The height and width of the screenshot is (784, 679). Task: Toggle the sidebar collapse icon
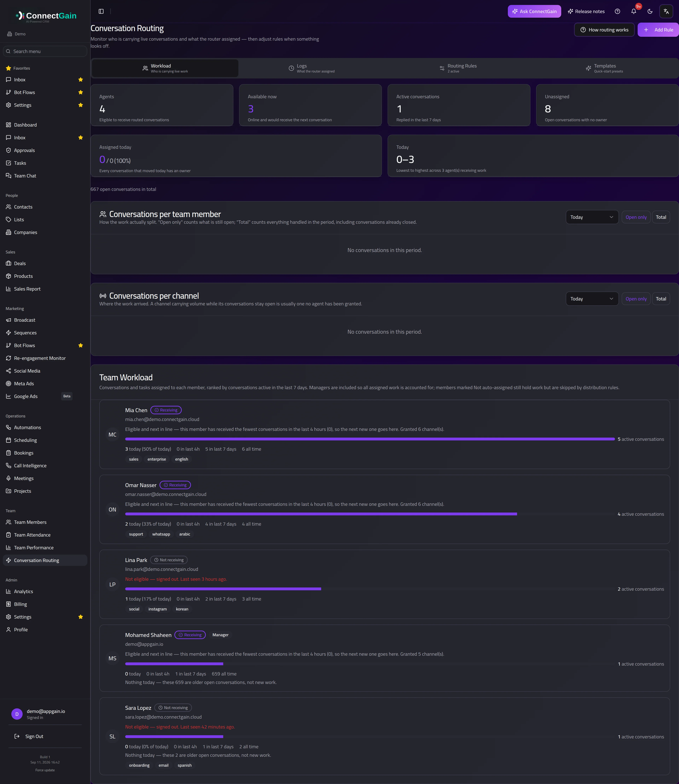(101, 11)
